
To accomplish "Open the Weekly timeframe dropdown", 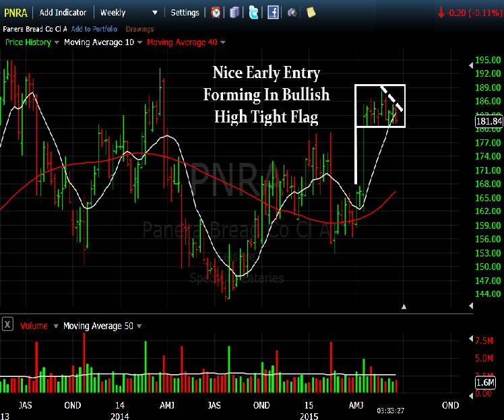I will (x=129, y=13).
